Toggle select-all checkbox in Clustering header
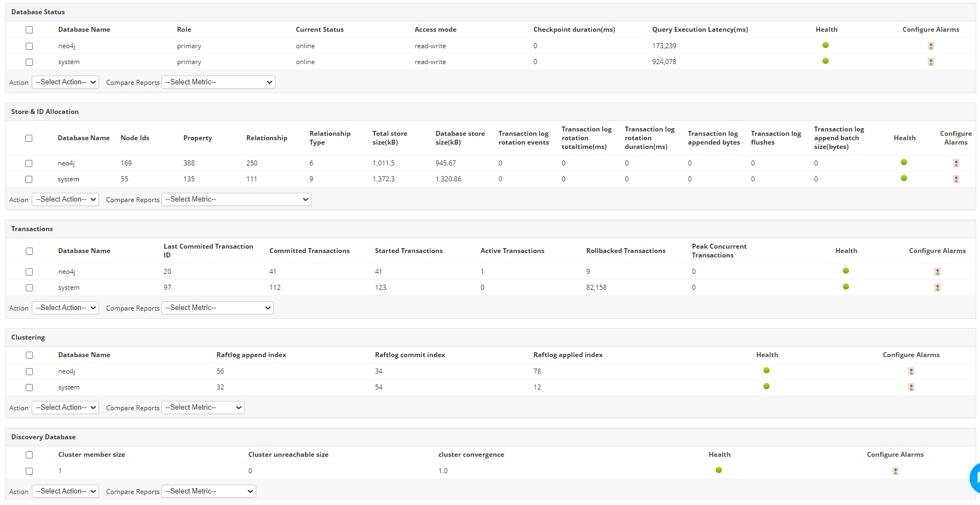 point(30,355)
